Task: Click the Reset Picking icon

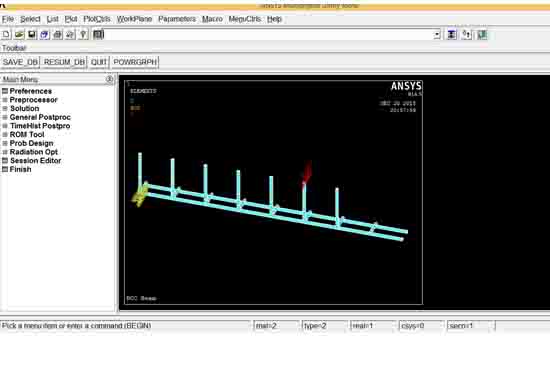Action: coord(467,34)
